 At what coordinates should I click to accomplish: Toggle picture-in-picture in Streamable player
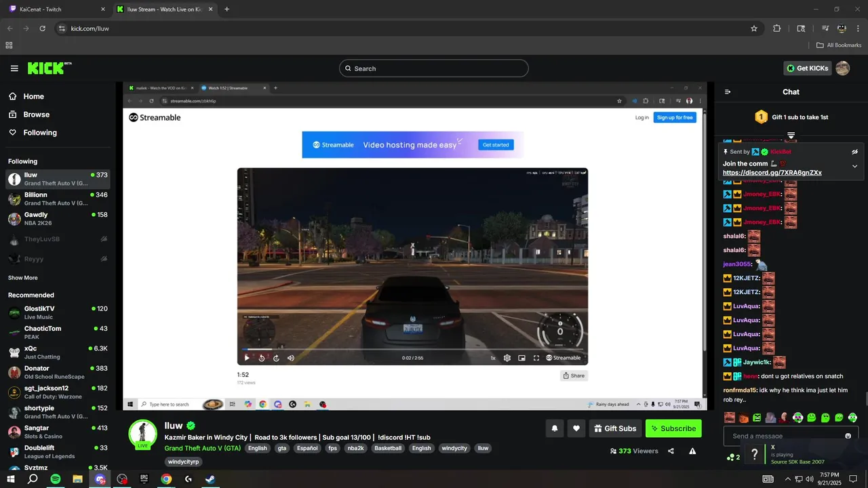pyautogui.click(x=521, y=358)
